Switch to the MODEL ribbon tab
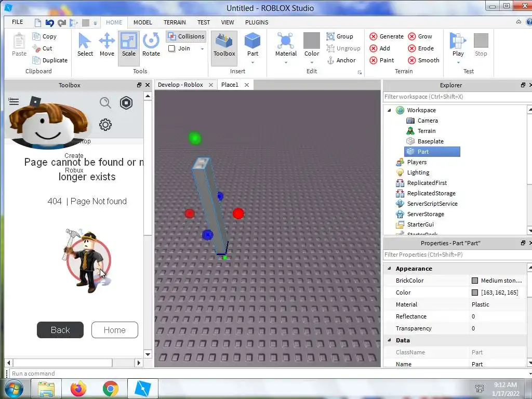Screen dimensions: 532x399 142,22
